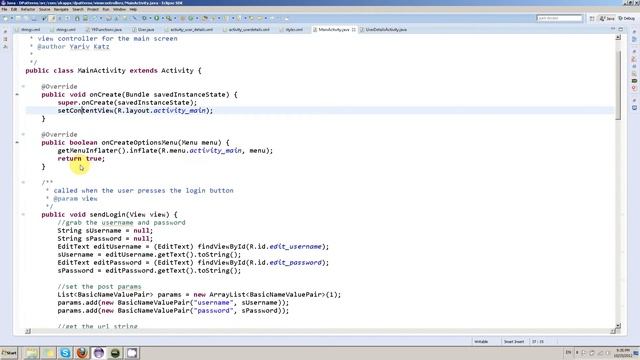Open the Run icon dropdown arrow
This screenshot has width=640, height=360.
coord(162,18)
